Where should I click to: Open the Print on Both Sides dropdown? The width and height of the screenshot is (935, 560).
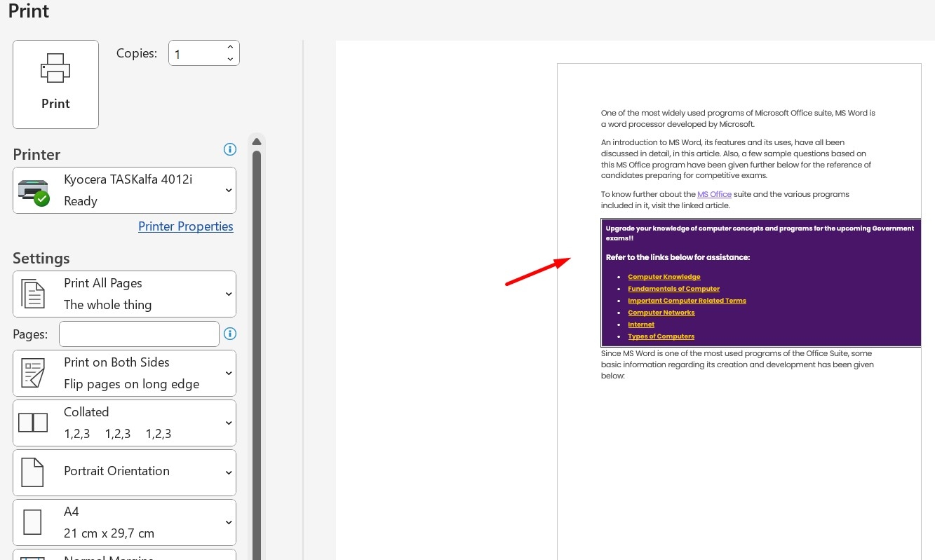(x=124, y=373)
